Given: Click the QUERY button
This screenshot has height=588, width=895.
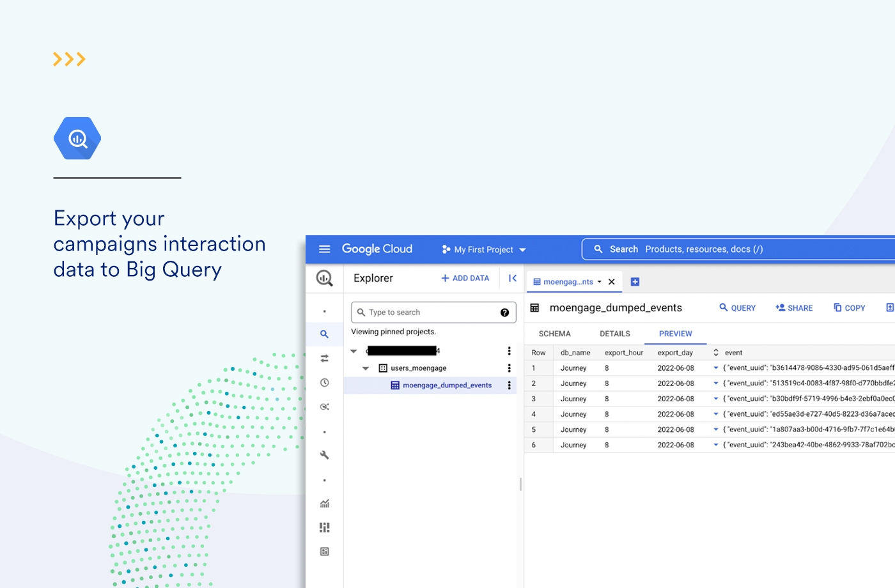Looking at the screenshot, I should coord(737,308).
